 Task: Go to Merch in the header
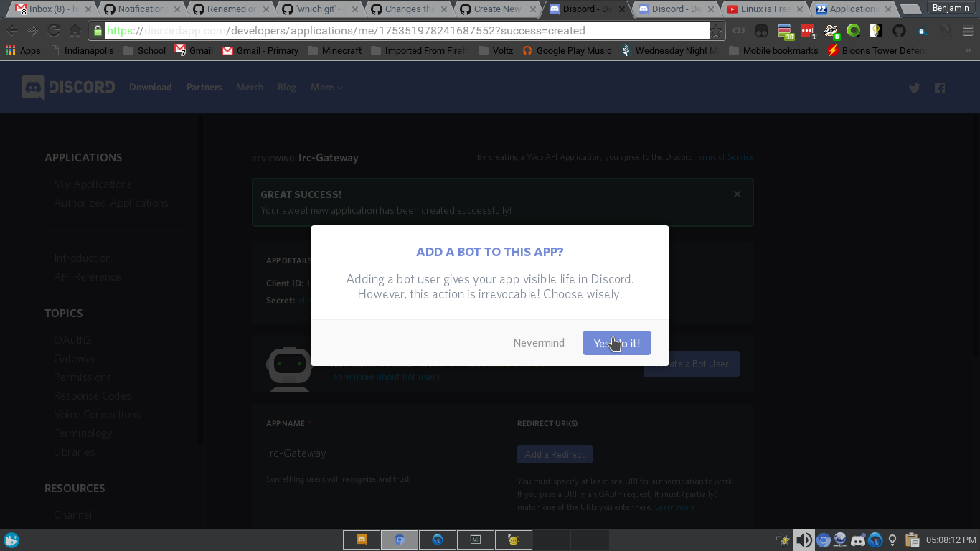250,88
